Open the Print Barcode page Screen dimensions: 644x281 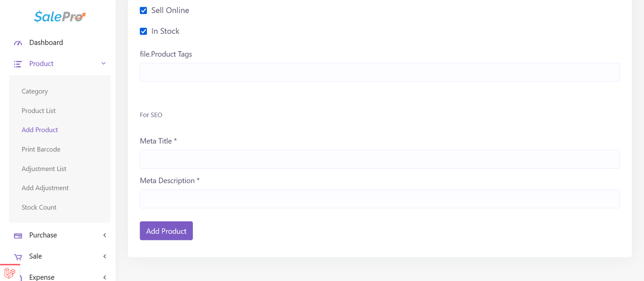pyautogui.click(x=41, y=149)
